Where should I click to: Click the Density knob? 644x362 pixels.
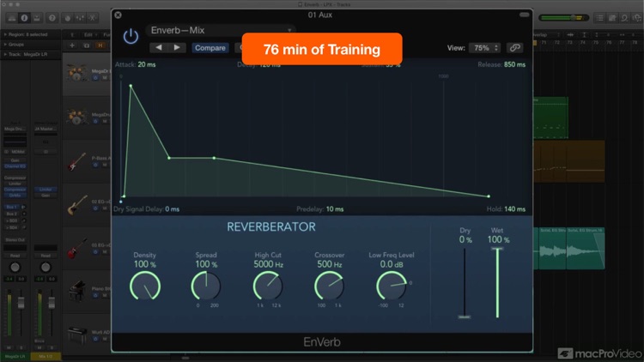pyautogui.click(x=145, y=286)
